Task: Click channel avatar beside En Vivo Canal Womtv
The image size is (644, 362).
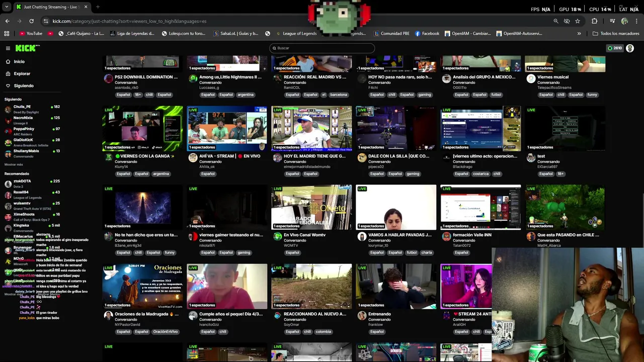Action: pyautogui.click(x=277, y=236)
